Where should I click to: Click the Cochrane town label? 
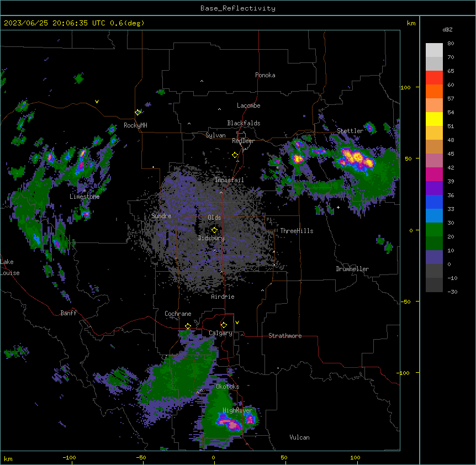click(178, 314)
